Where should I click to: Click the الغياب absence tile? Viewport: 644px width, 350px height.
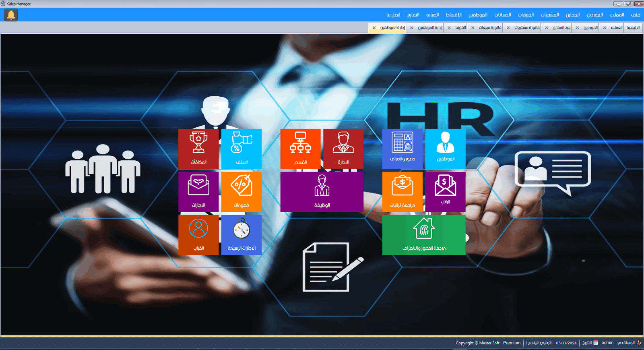[198, 234]
